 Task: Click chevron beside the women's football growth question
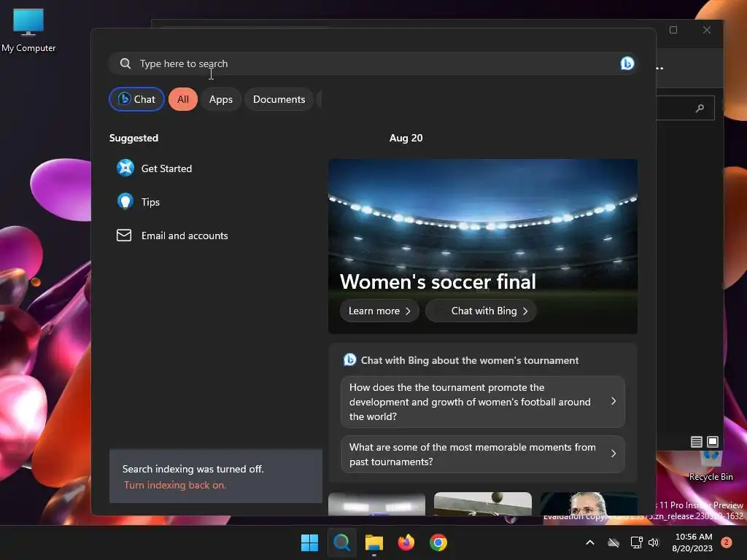pos(613,402)
